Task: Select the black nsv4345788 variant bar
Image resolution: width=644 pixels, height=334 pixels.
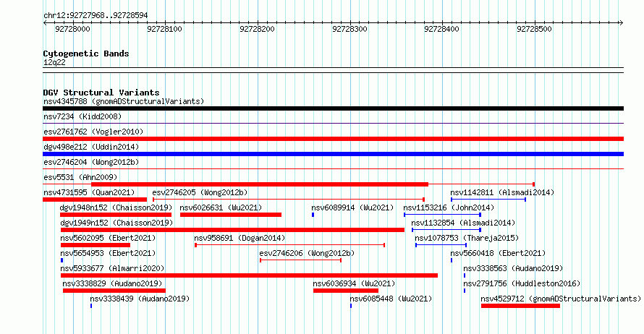Action: click(x=333, y=108)
